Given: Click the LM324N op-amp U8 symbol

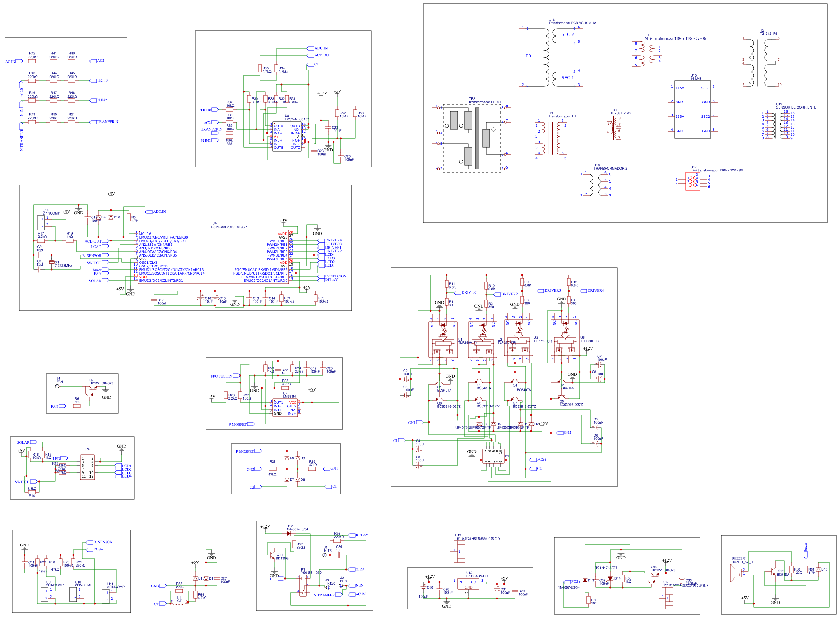Looking at the screenshot, I should [286, 136].
